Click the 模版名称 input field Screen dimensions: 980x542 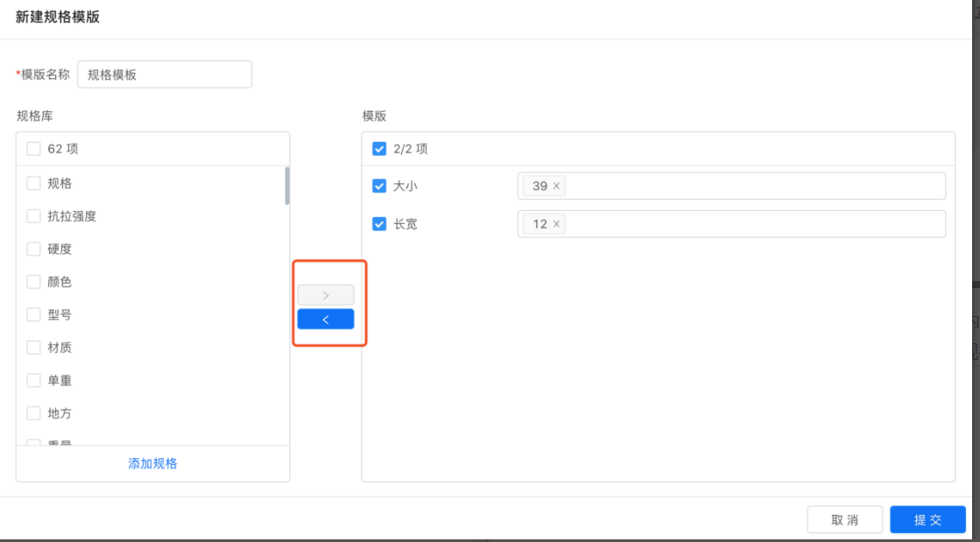(165, 74)
